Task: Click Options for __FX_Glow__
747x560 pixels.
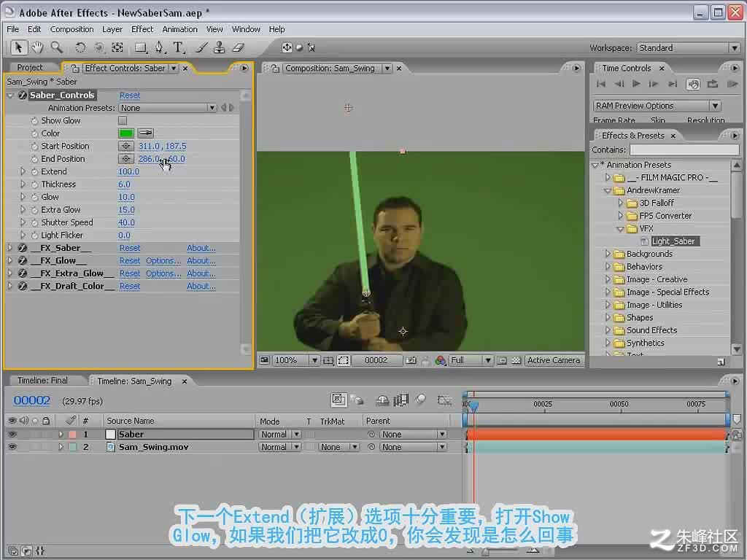Action: 163,261
